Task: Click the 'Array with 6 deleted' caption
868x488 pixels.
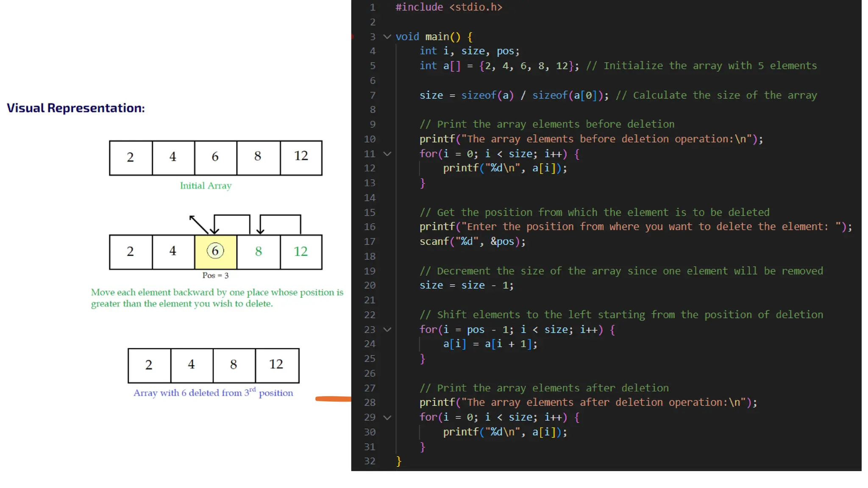Action: [x=213, y=393]
